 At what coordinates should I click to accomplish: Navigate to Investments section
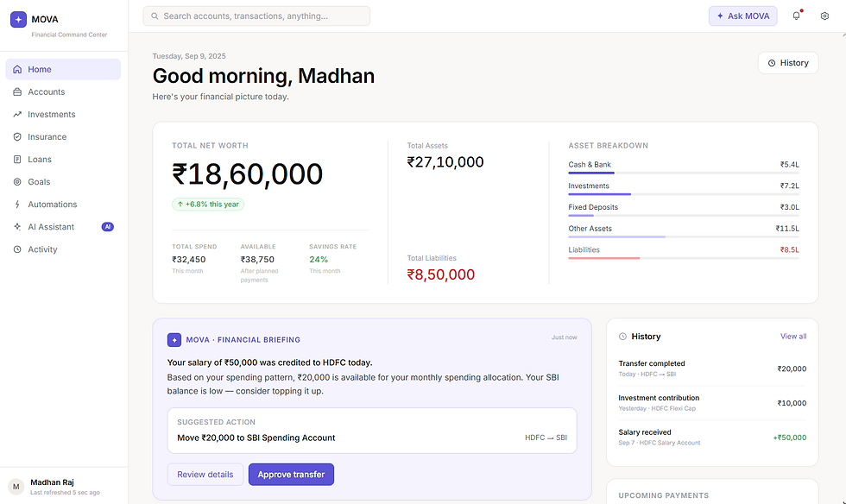pyautogui.click(x=63, y=115)
